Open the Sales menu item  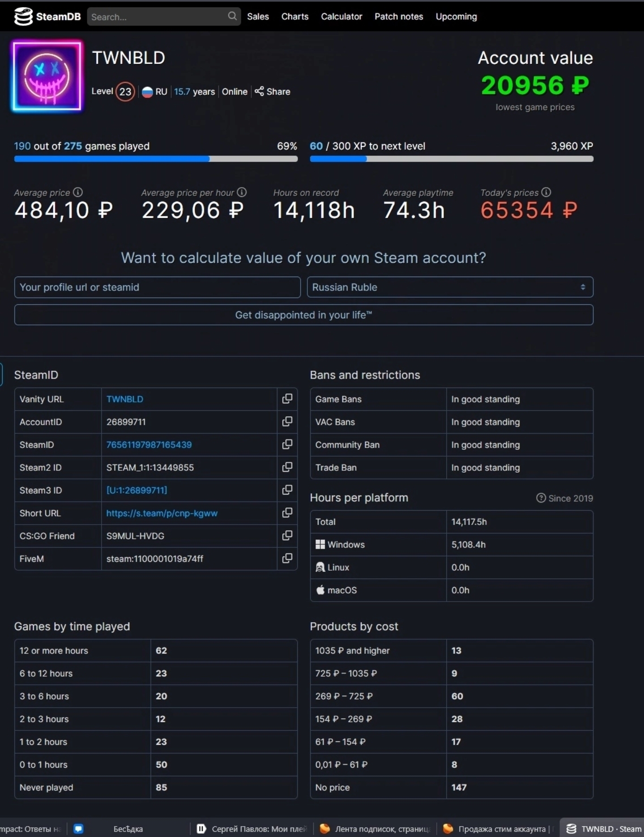258,17
